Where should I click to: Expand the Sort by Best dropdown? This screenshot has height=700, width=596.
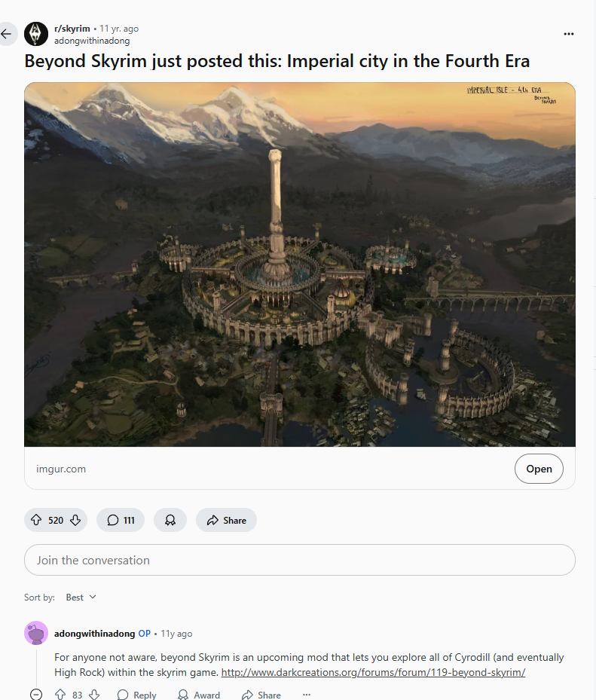point(81,598)
